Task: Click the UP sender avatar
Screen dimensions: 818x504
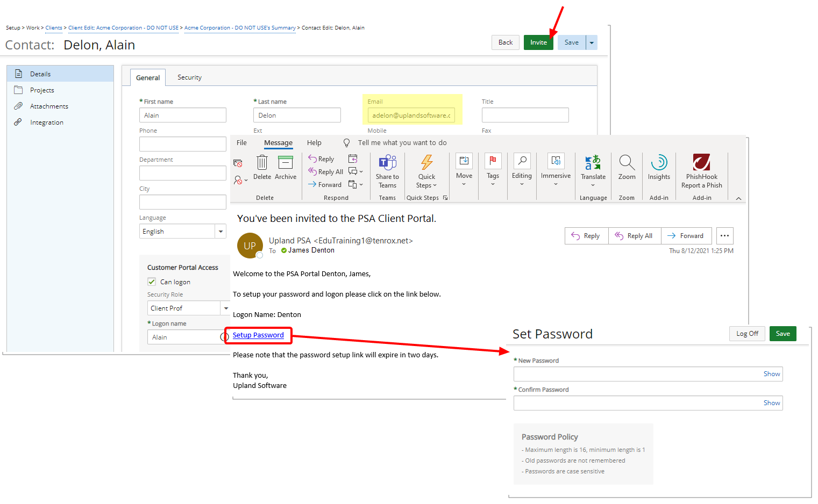Action: click(250, 246)
